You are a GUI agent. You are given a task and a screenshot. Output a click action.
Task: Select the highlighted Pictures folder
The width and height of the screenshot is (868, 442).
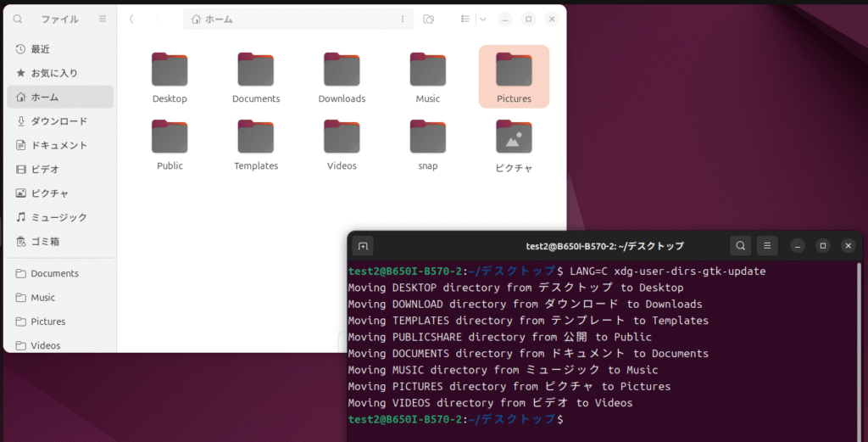[x=514, y=77]
